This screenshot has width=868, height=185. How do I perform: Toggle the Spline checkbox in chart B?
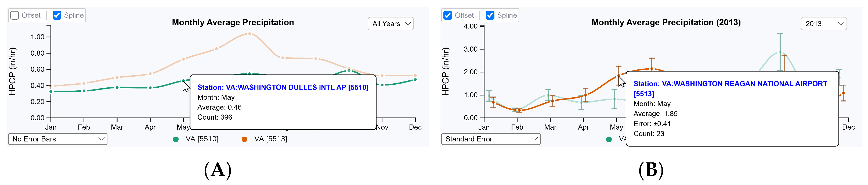[490, 16]
